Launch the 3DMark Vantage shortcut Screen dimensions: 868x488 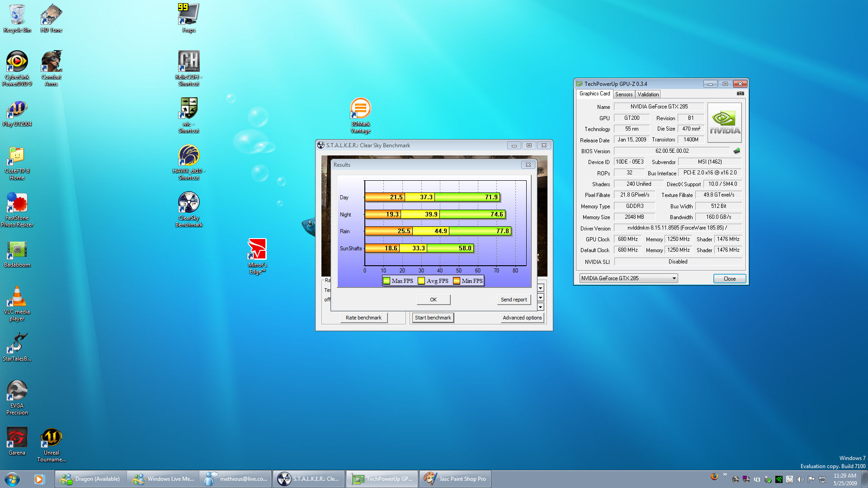click(360, 116)
